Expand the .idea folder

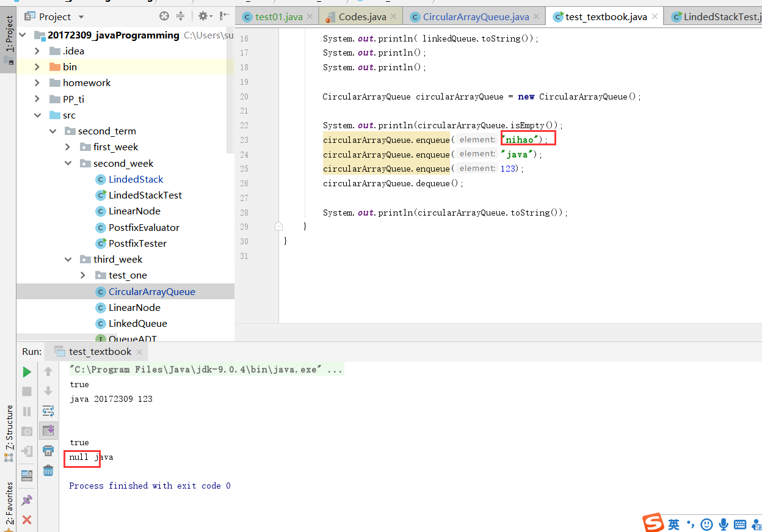pos(37,51)
